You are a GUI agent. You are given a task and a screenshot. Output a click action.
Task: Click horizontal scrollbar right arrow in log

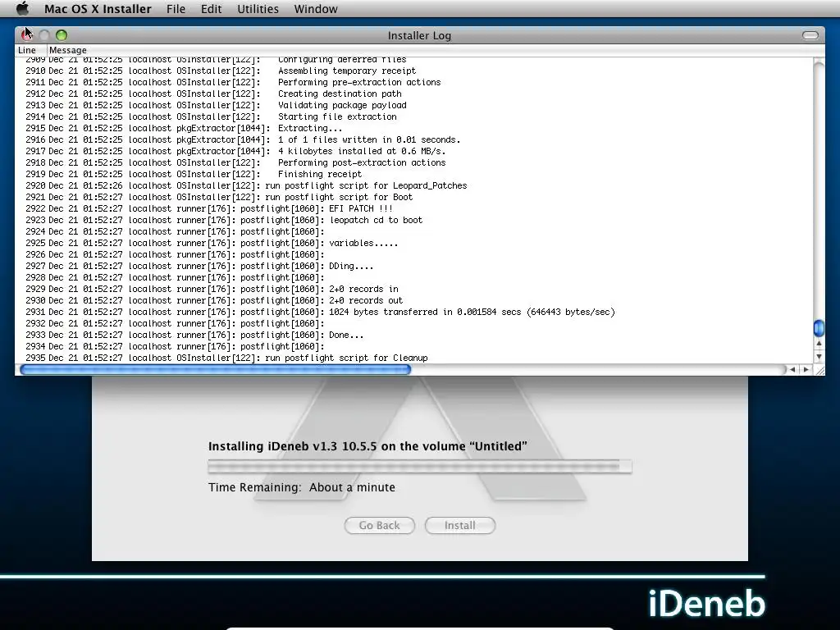click(806, 369)
